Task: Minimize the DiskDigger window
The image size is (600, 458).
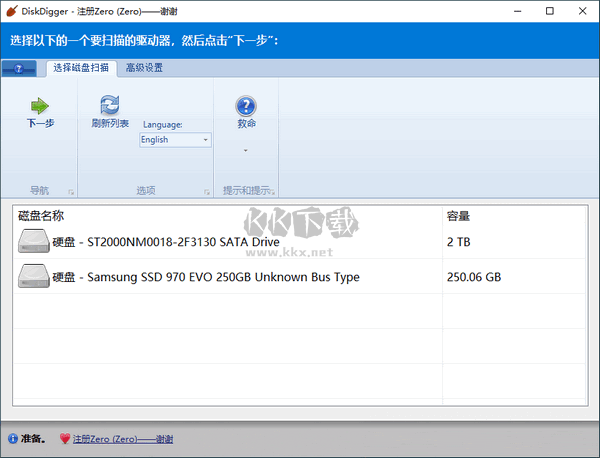Action: (517, 11)
